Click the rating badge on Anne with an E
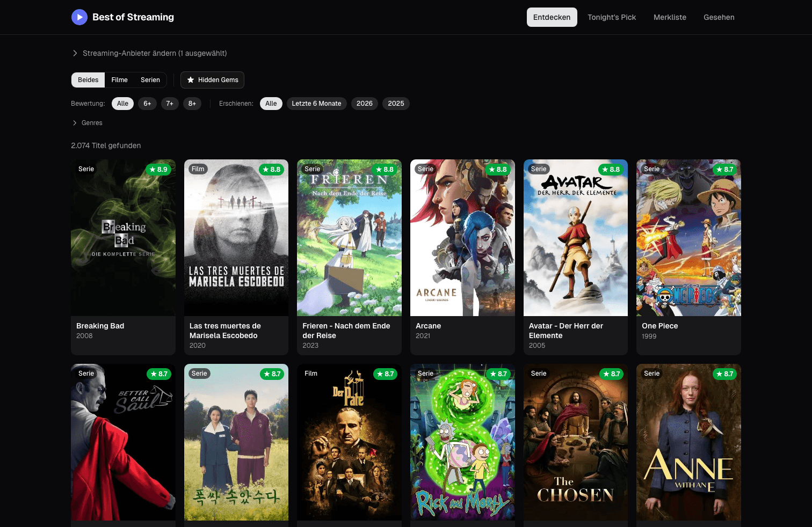 725,374
